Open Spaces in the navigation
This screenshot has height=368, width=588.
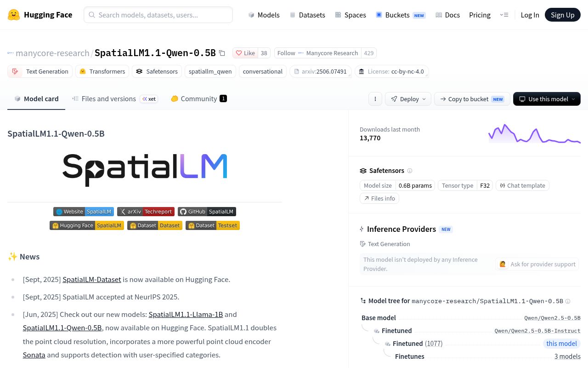point(351,15)
